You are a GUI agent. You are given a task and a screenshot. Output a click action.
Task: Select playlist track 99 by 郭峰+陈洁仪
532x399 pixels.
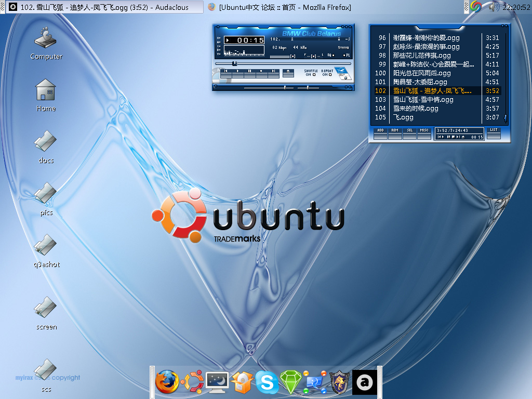click(x=437, y=64)
